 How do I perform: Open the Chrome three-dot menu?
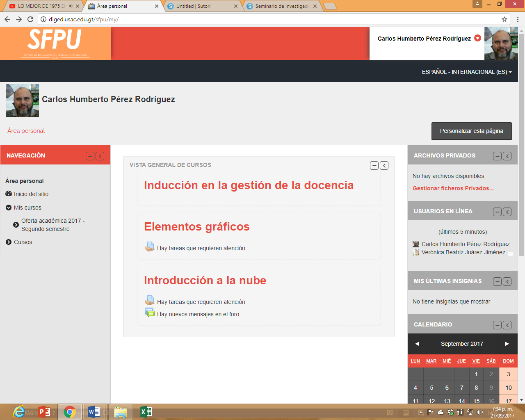tap(518, 19)
